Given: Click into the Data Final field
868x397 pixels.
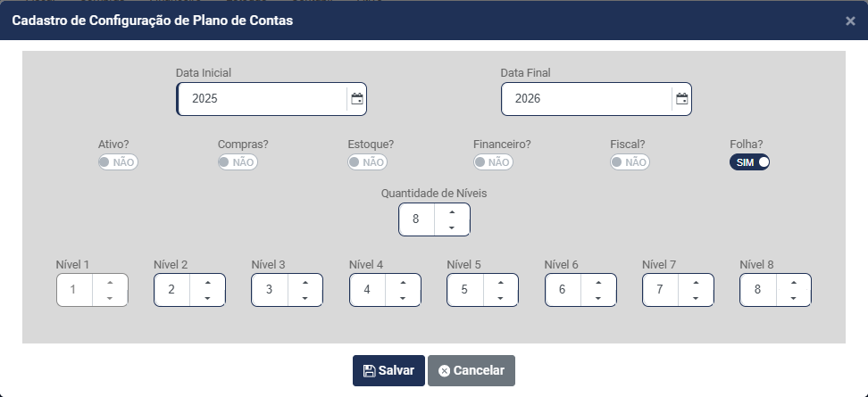Looking at the screenshot, I should point(586,99).
